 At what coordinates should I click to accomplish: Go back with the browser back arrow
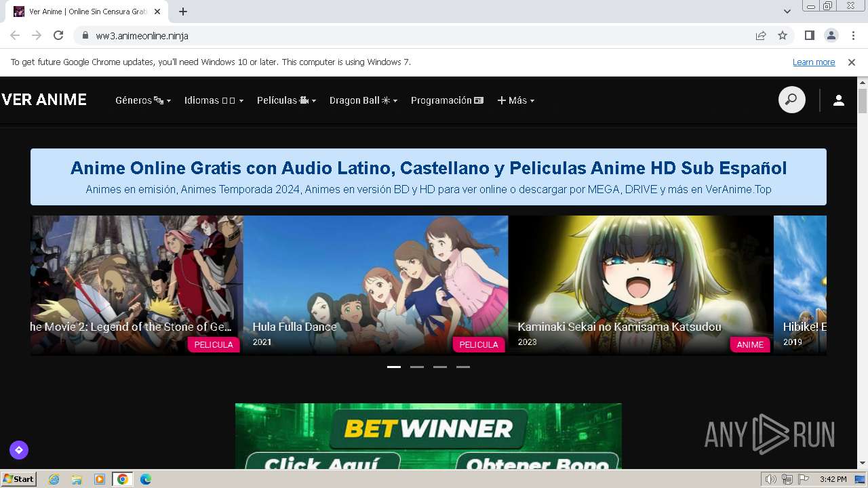point(15,35)
